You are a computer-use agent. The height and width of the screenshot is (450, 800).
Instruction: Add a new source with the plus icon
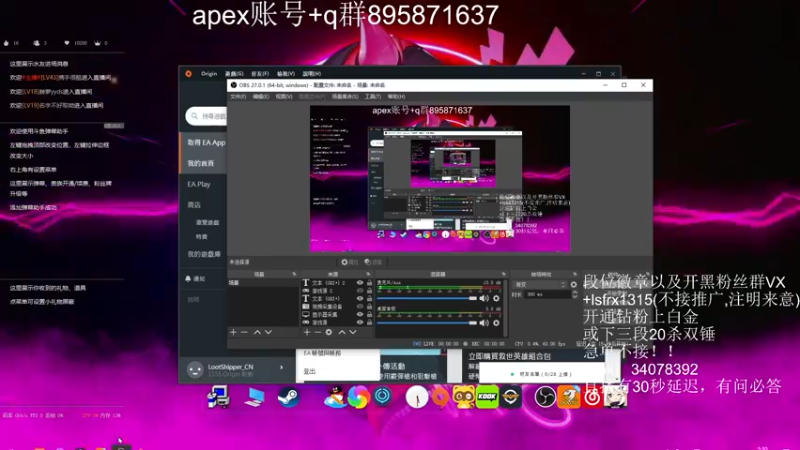point(307,332)
